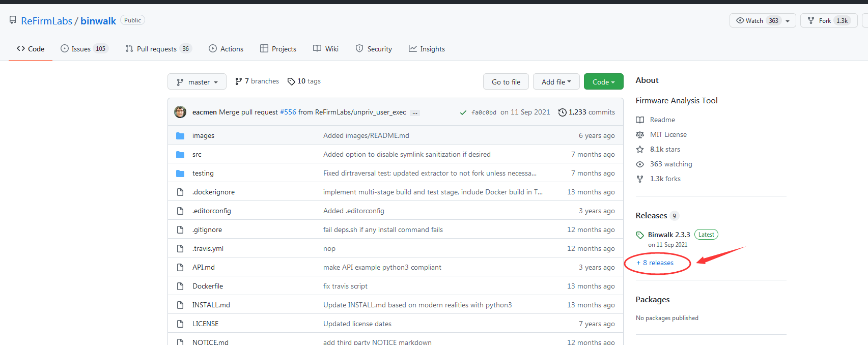Open the Dockerfile

208,286
